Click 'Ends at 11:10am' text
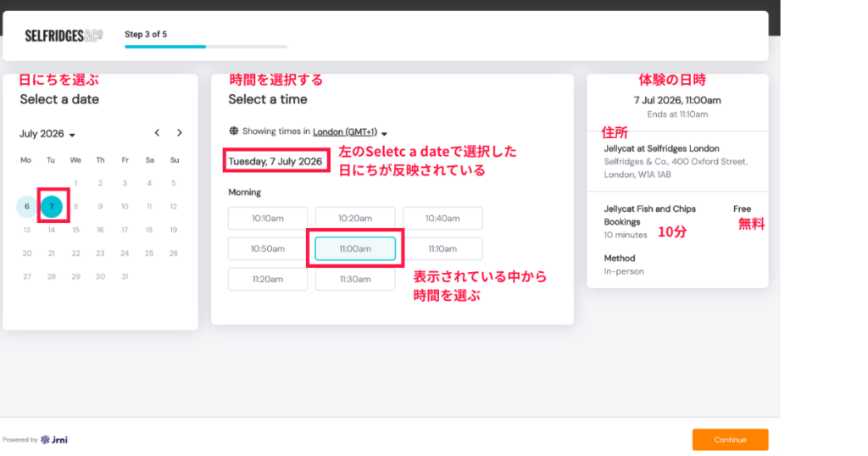 677,114
